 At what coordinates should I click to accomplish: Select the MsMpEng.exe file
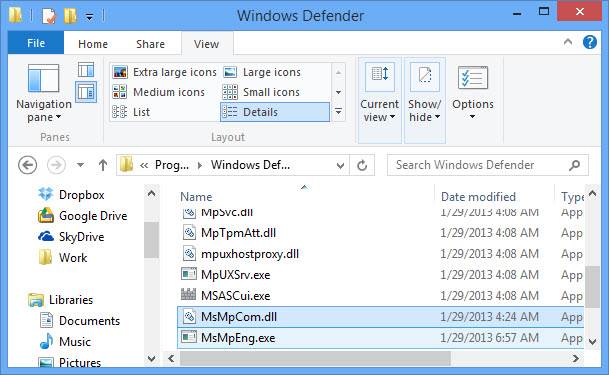(381, 338)
